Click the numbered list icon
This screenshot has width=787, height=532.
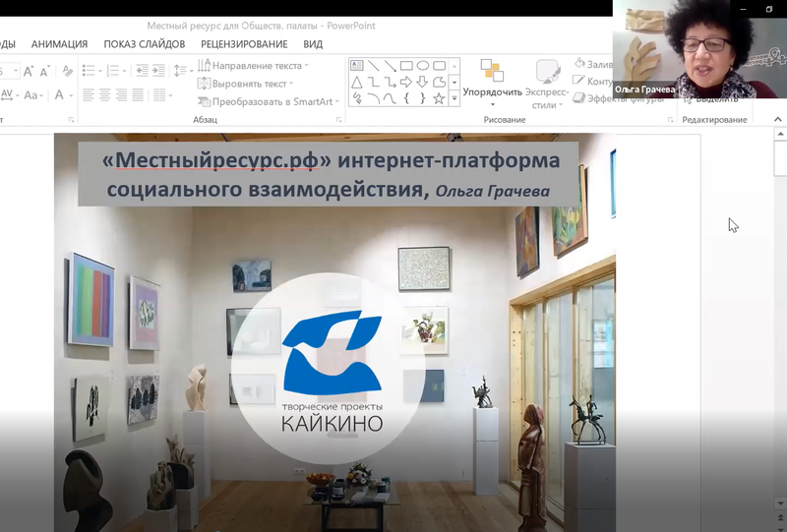click(x=113, y=71)
